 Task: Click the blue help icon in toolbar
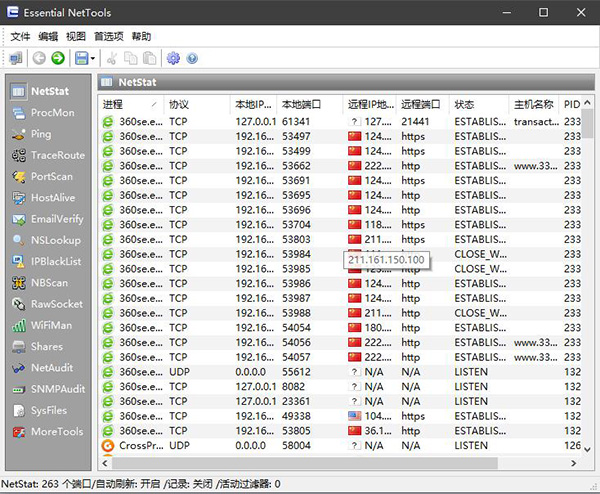[x=191, y=59]
